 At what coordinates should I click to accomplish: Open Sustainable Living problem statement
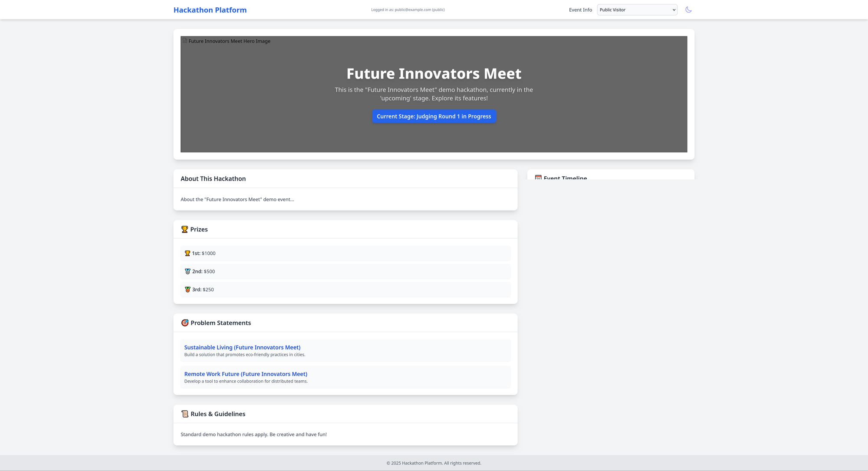pyautogui.click(x=242, y=347)
